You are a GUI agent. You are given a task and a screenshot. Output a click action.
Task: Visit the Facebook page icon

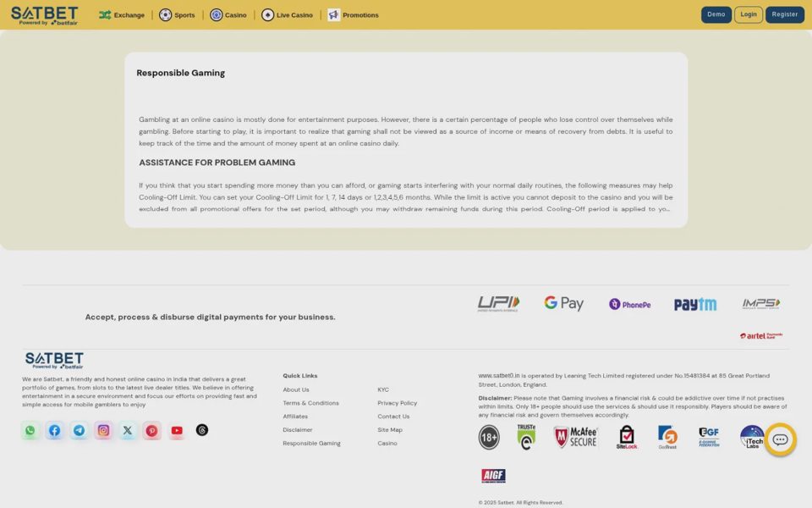[x=54, y=430]
